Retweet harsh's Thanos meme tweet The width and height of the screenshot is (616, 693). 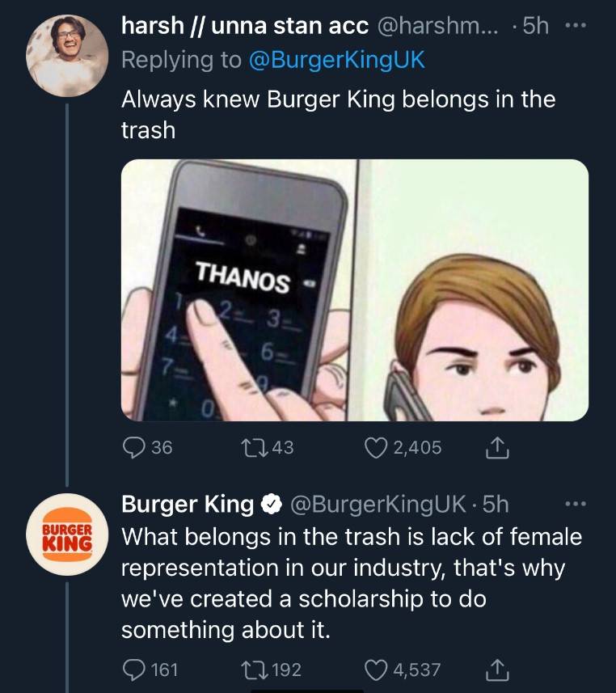pyautogui.click(x=245, y=447)
